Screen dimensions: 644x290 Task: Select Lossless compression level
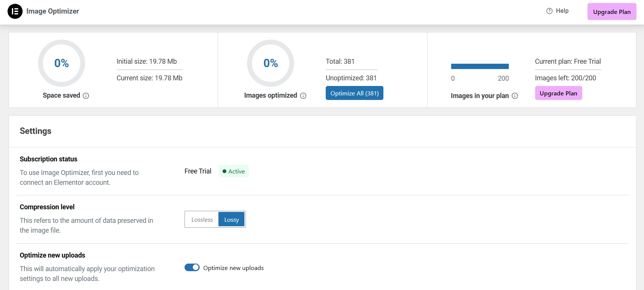[x=202, y=219]
